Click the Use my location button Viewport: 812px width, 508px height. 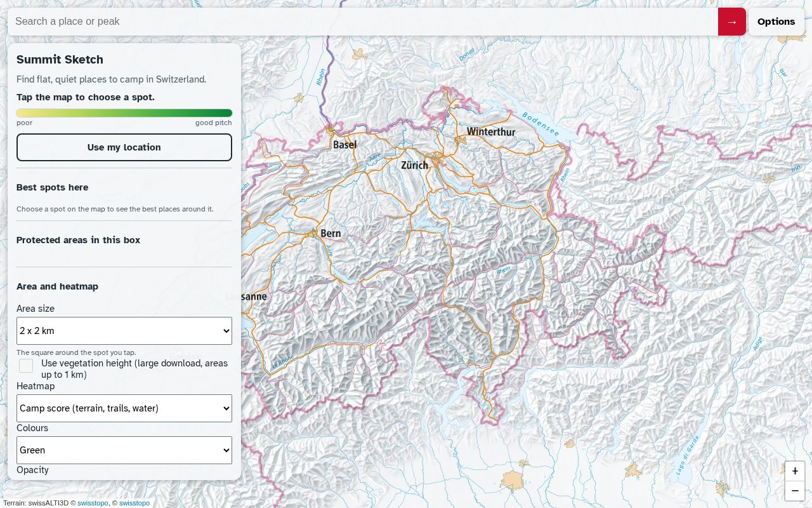tap(124, 147)
